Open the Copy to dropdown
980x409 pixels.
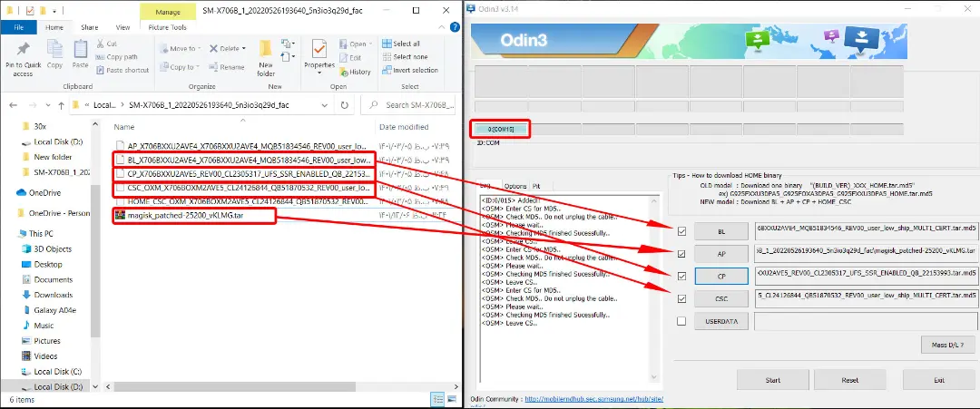pos(179,67)
